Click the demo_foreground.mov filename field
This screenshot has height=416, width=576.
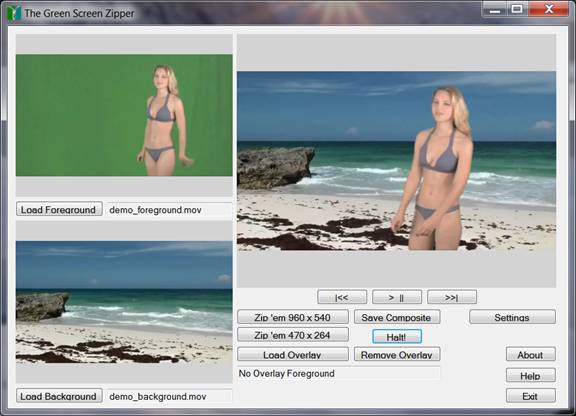point(170,209)
